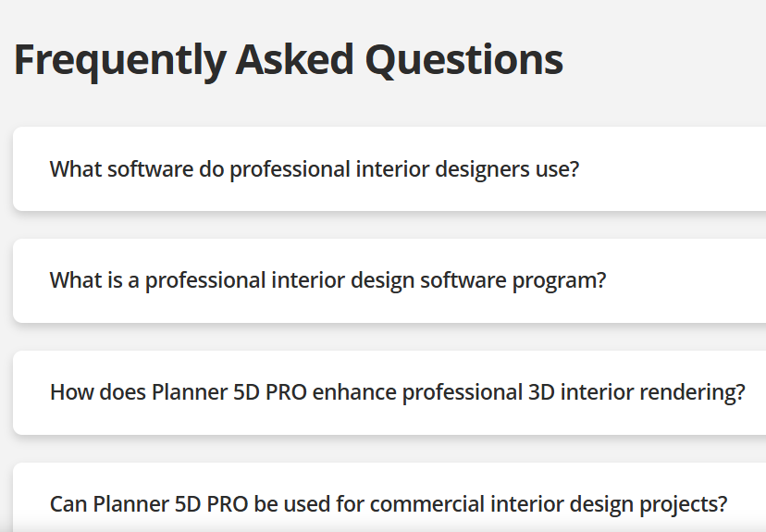Expand 'What software do professional interior designers use?'
The height and width of the screenshot is (532, 766).
(315, 169)
